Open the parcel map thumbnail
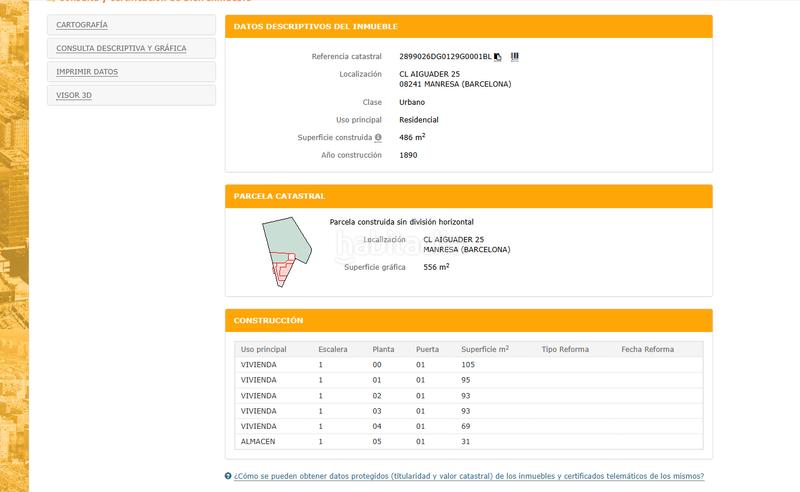The height and width of the screenshot is (492, 800). click(x=281, y=252)
